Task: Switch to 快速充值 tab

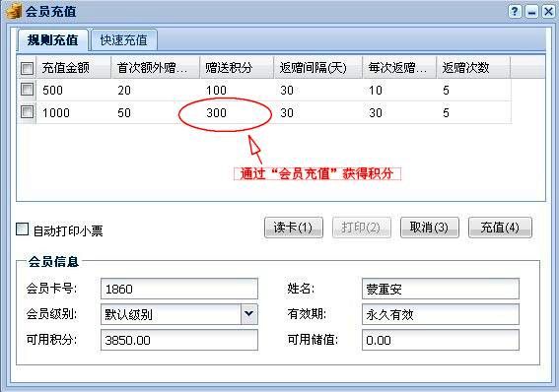Action: (x=123, y=39)
